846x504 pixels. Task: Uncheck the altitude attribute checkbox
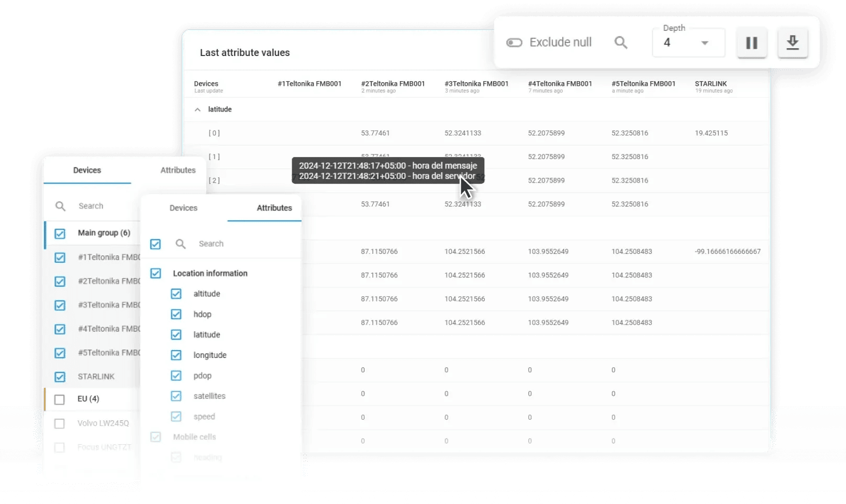tap(176, 294)
